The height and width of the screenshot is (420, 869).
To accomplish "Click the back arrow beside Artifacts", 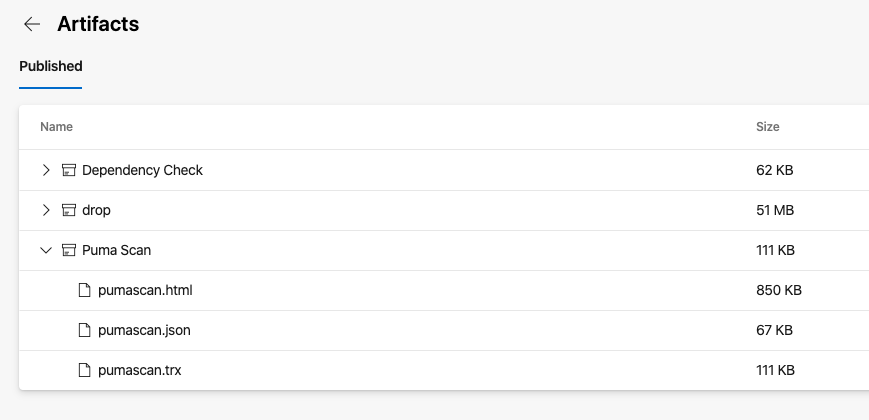I will tap(32, 24).
